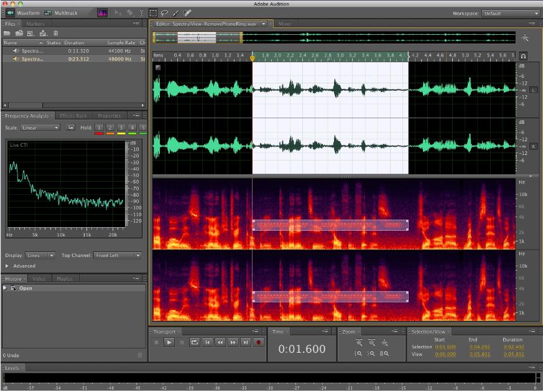The image size is (543, 392).
Task: Click the Selection End value 0:04.092
Action: tap(480, 347)
